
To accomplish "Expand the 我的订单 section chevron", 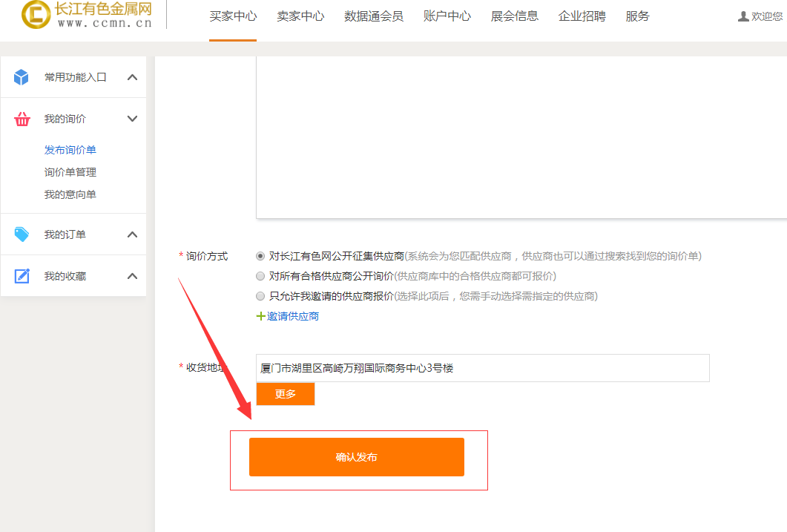I will click(132, 234).
